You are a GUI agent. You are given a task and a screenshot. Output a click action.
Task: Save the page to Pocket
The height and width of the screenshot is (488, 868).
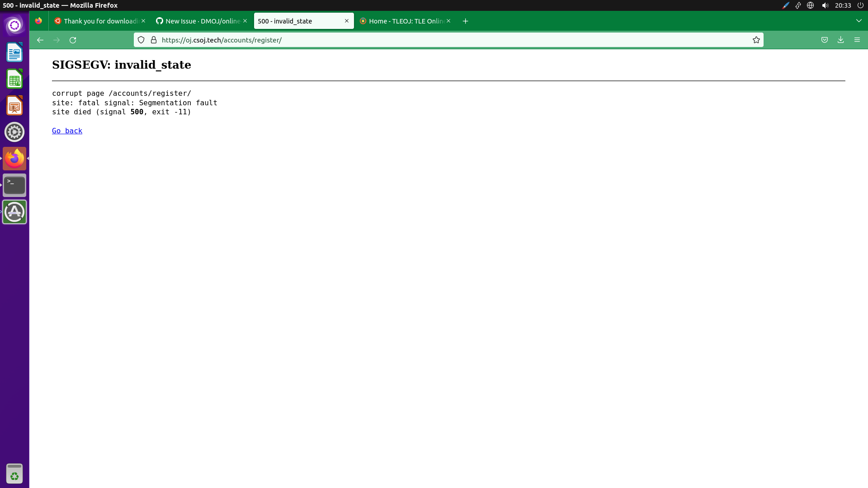pos(824,40)
